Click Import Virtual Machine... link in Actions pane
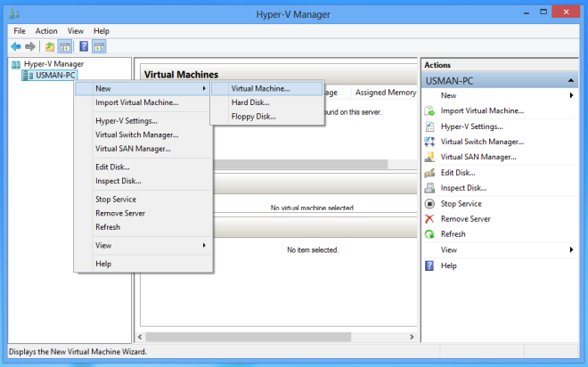The width and height of the screenshot is (588, 367). pyautogui.click(x=482, y=111)
